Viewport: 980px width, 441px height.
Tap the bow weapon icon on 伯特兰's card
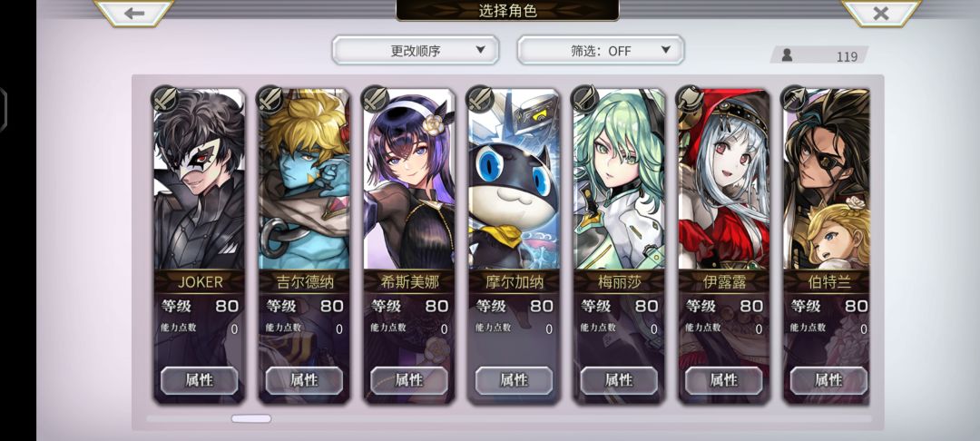tap(795, 99)
